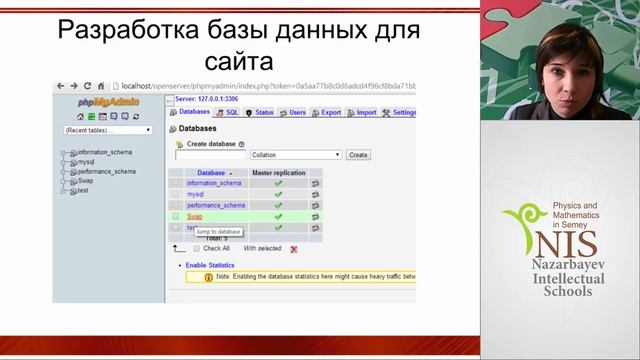Screen dimensions: 640x360
Task: Click replication icon in mysql row
Action: pyautogui.click(x=316, y=195)
